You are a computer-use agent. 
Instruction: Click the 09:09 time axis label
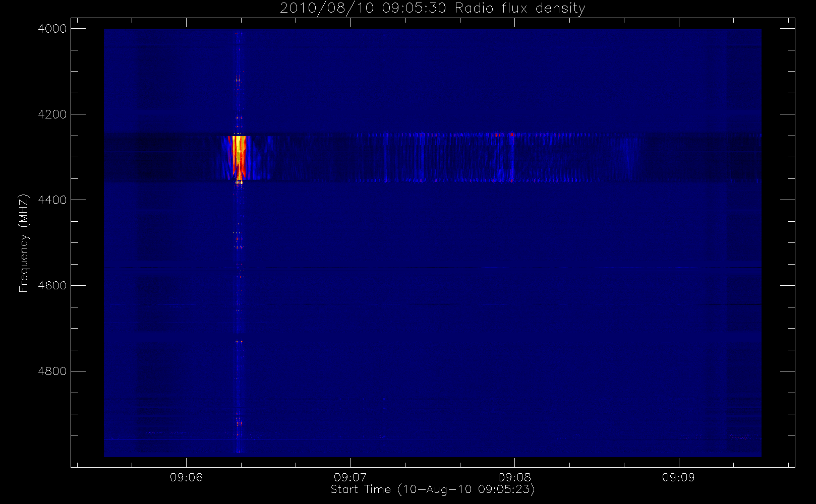click(x=678, y=477)
